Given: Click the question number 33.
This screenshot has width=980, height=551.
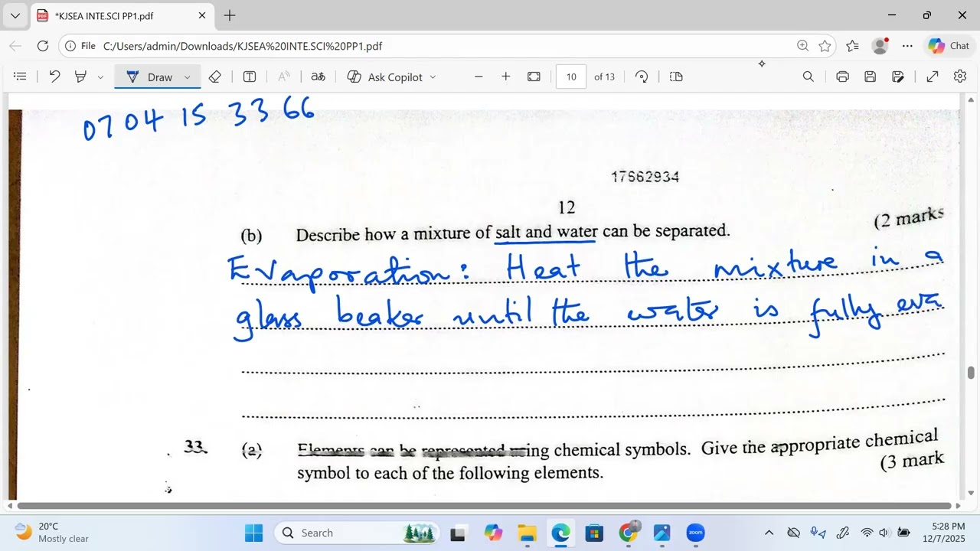Looking at the screenshot, I should coord(195,447).
